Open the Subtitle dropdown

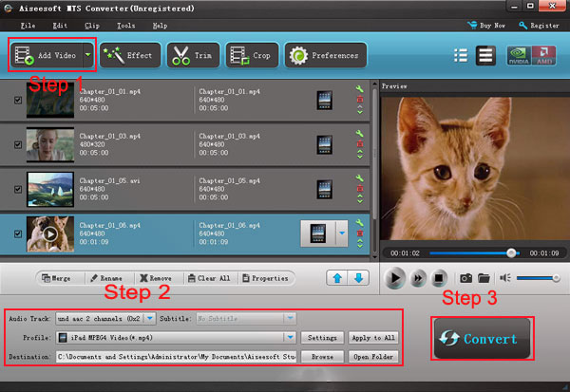pyautogui.click(x=290, y=319)
